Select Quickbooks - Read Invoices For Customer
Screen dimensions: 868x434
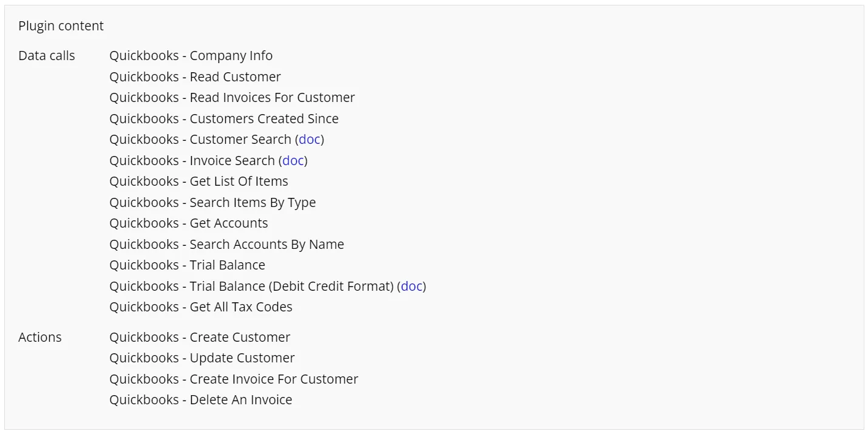tap(232, 98)
